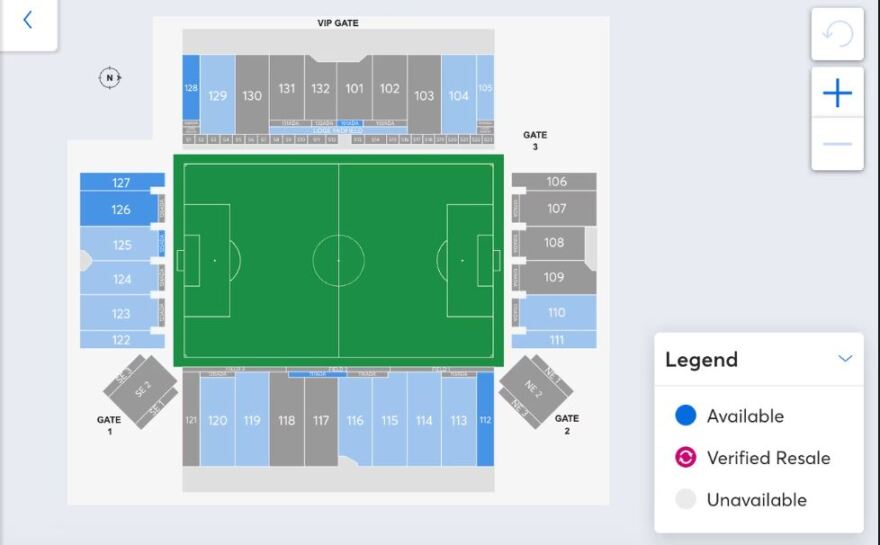Click the blue Available legend swatch
The width and height of the screenshot is (880, 545).
pyautogui.click(x=685, y=416)
